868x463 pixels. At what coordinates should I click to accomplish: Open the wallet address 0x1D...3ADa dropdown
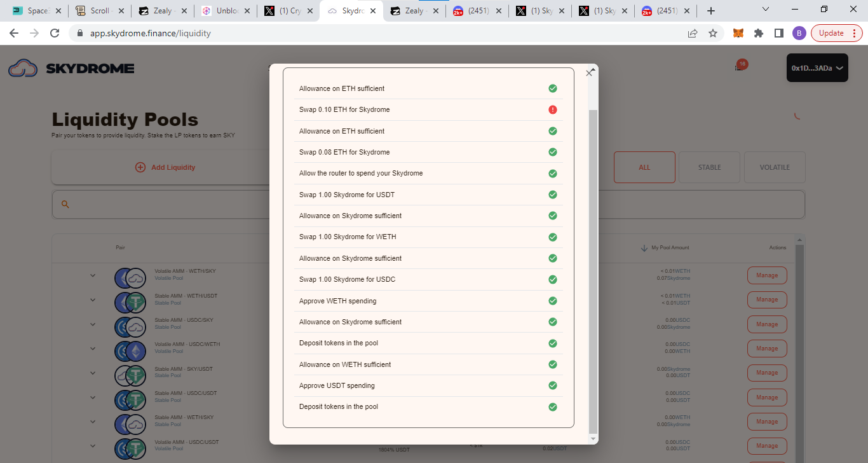[817, 68]
